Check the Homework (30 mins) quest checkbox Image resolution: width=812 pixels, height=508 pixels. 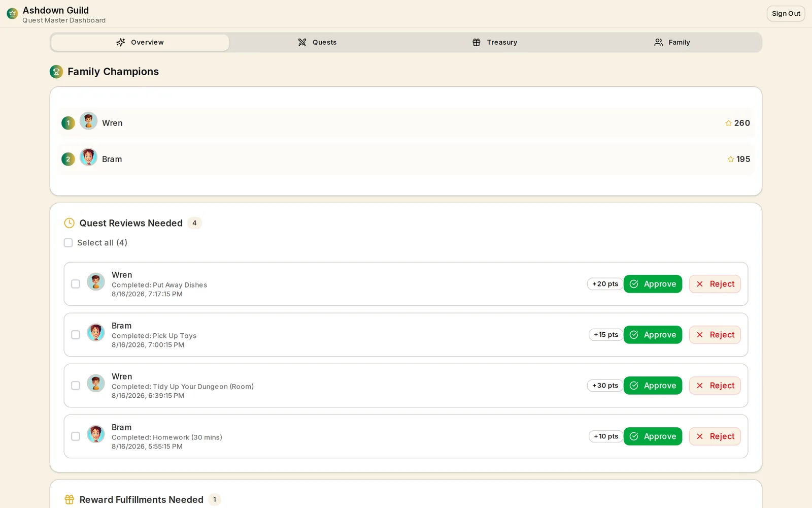[76, 436]
